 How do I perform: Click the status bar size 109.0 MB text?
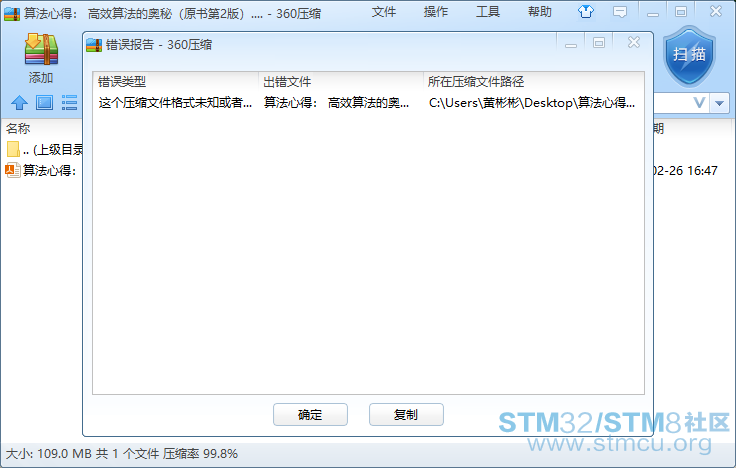click(49, 454)
